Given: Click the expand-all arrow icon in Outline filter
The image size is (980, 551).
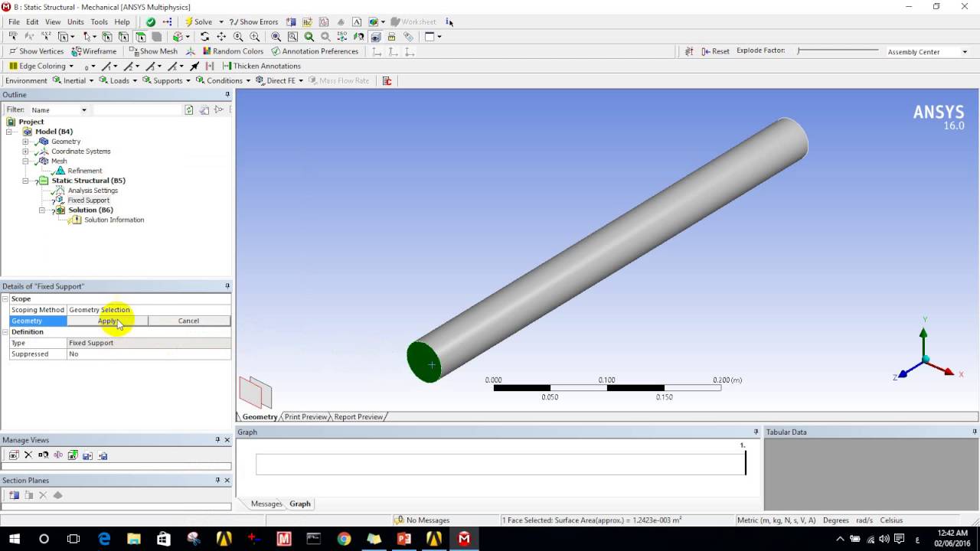Looking at the screenshot, I should 219,110.
